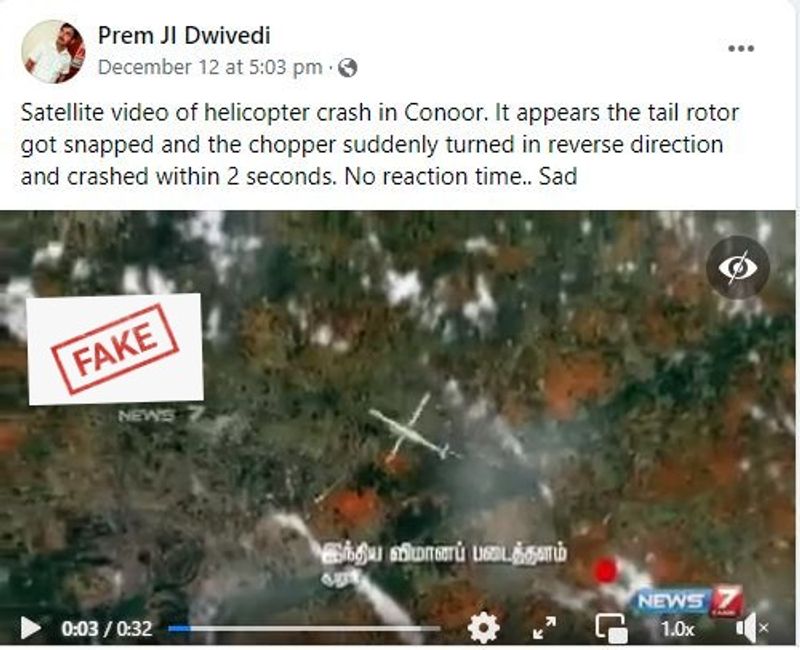Image resolution: width=800 pixels, height=650 pixels.
Task: Open Prem JI Dwivedi's profile picture
Action: click(53, 52)
